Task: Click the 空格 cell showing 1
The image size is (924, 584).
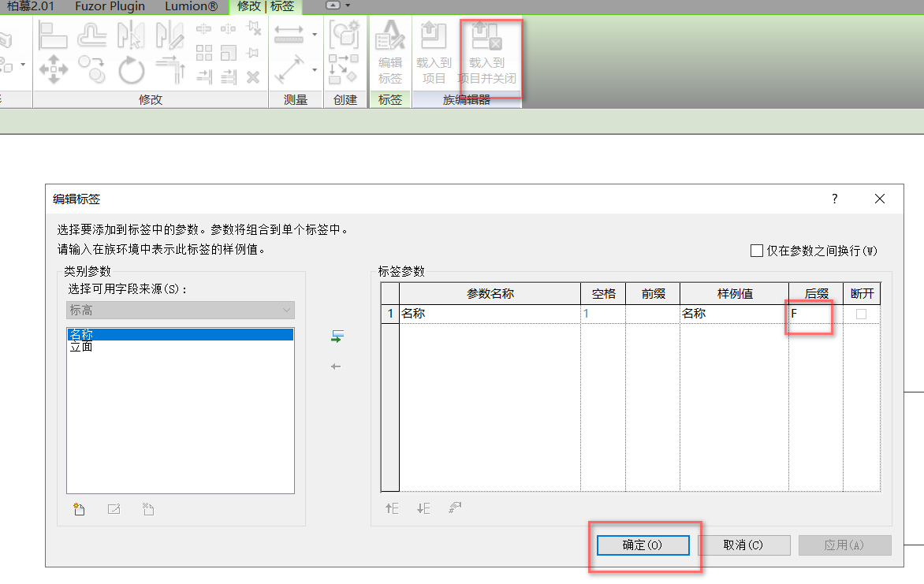Action: 603,314
